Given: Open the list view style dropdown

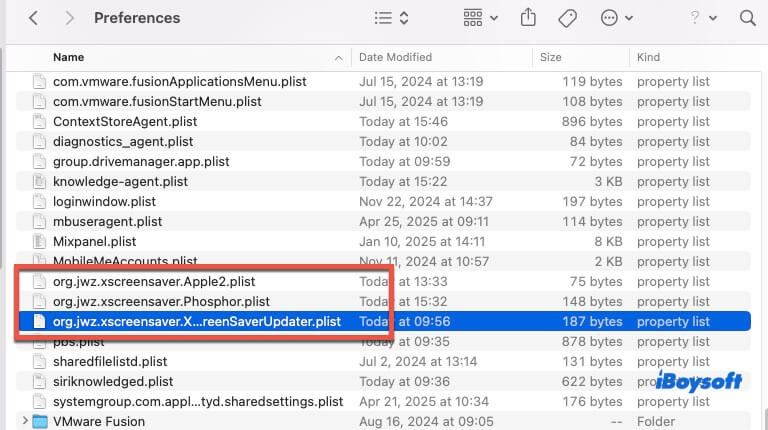Looking at the screenshot, I should (390, 18).
